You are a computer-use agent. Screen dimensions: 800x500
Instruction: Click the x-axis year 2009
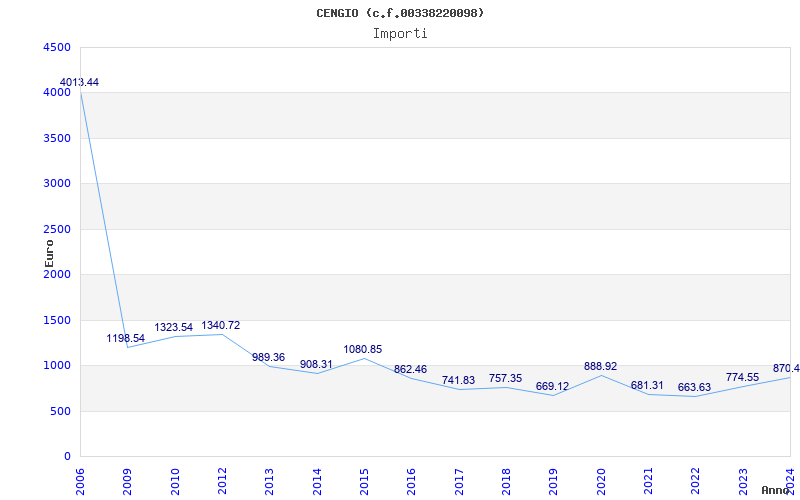coord(128,482)
